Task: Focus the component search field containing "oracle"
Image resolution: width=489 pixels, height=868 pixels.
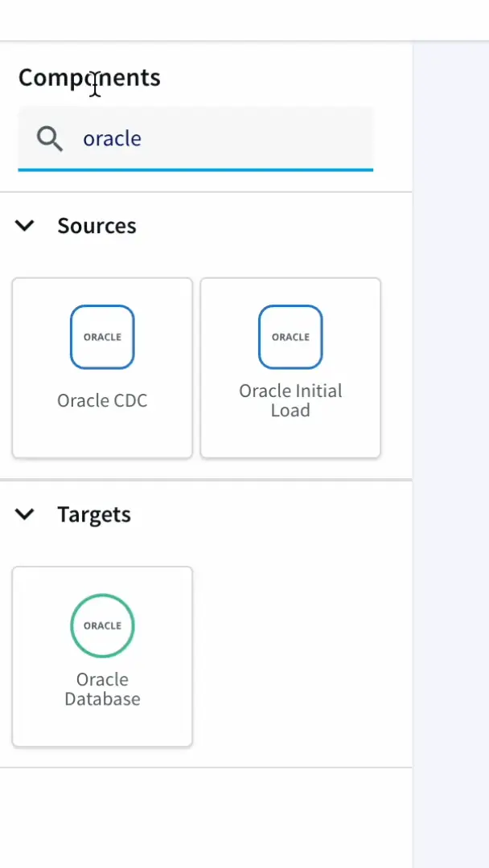Action: (x=217, y=139)
